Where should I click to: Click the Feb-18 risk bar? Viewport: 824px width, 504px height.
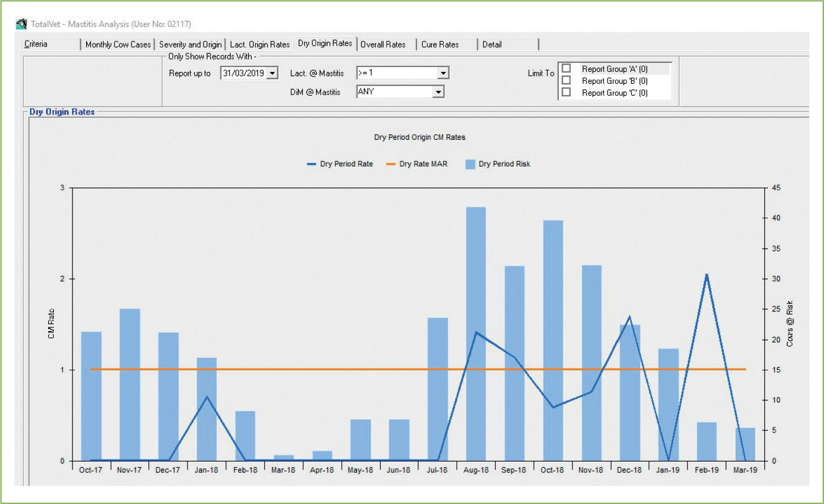pos(245,436)
